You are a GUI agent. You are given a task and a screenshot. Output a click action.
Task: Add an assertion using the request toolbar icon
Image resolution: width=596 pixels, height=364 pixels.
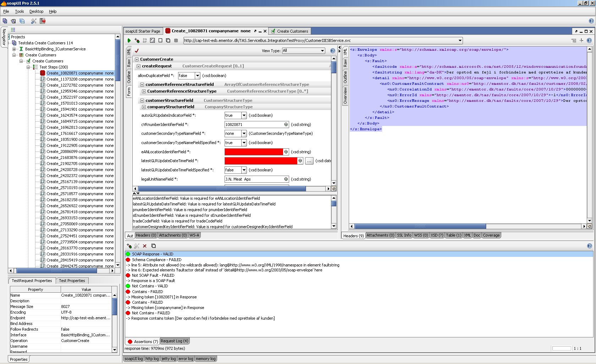137,40
